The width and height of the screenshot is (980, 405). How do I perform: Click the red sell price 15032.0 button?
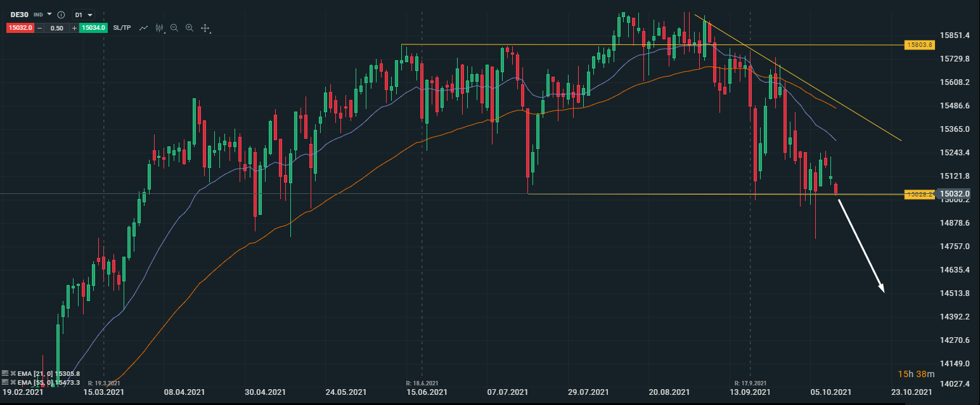tap(20, 28)
